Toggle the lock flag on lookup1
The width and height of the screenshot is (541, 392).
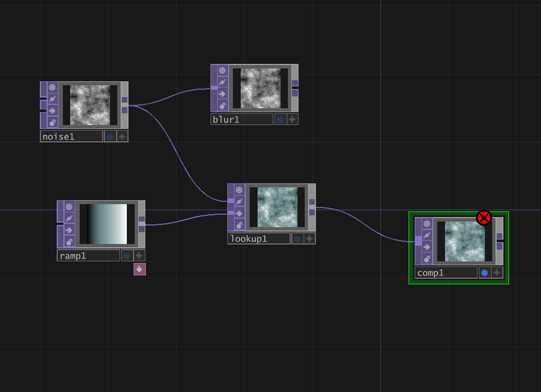[239, 225]
